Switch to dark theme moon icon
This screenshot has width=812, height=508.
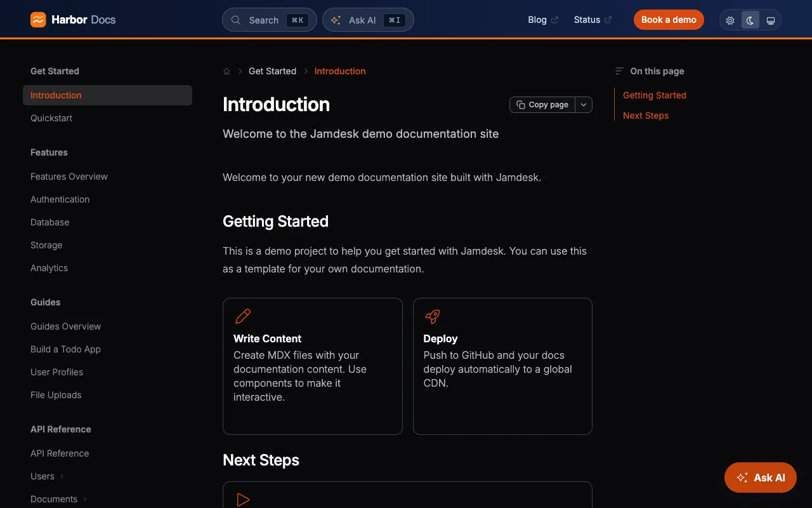[x=750, y=20]
